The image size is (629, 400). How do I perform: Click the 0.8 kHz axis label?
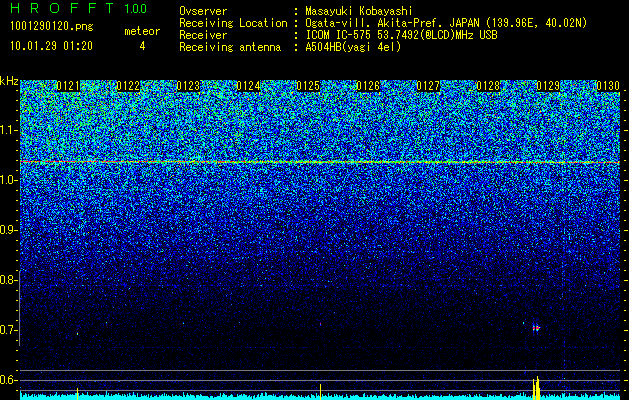click(x=9, y=280)
